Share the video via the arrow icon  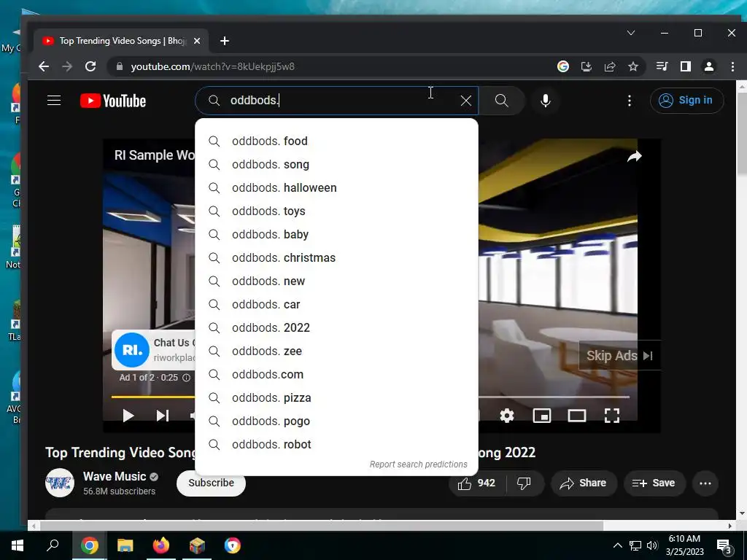(x=634, y=157)
